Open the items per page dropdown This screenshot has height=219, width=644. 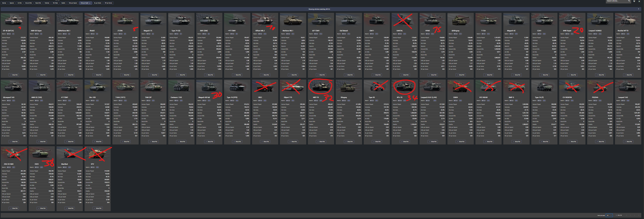pyautogui.click(x=609, y=215)
